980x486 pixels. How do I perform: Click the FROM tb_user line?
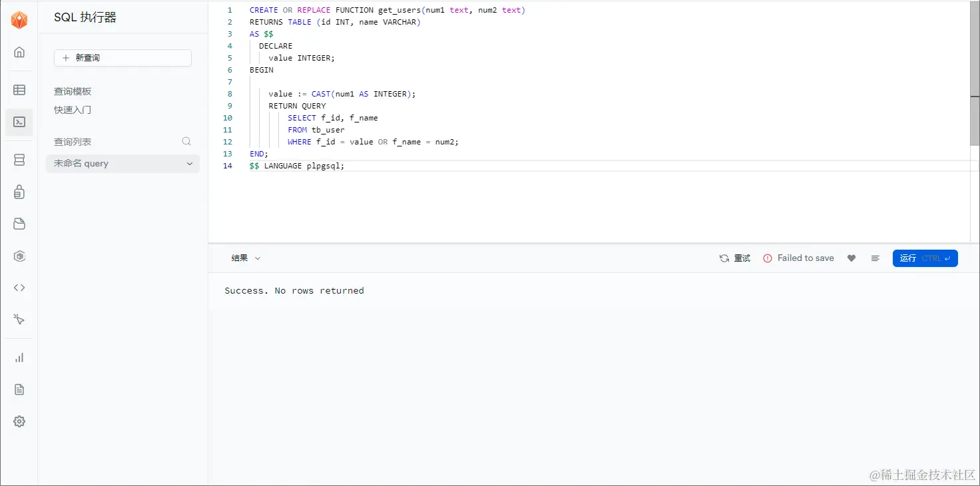pyautogui.click(x=316, y=130)
